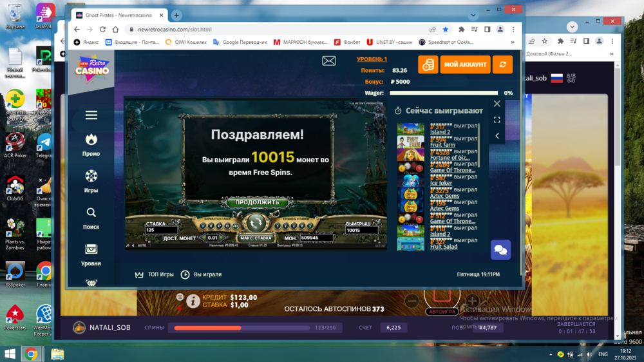Open the Промо section with flame icon
644x362 pixels.
tap(91, 140)
